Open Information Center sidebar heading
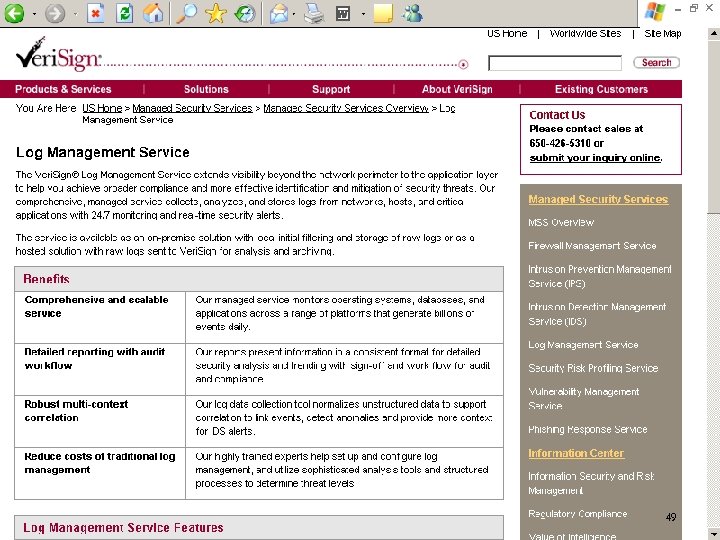The image size is (720, 540). [x=576, y=453]
